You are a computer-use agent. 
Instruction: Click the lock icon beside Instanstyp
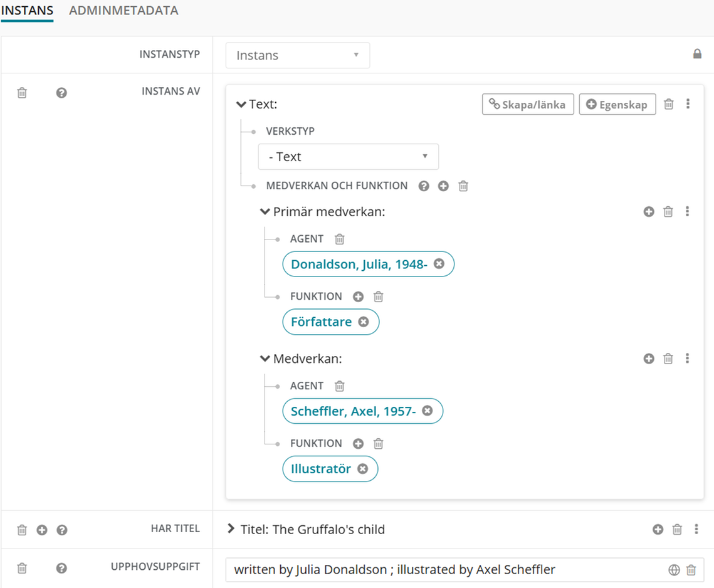(696, 55)
